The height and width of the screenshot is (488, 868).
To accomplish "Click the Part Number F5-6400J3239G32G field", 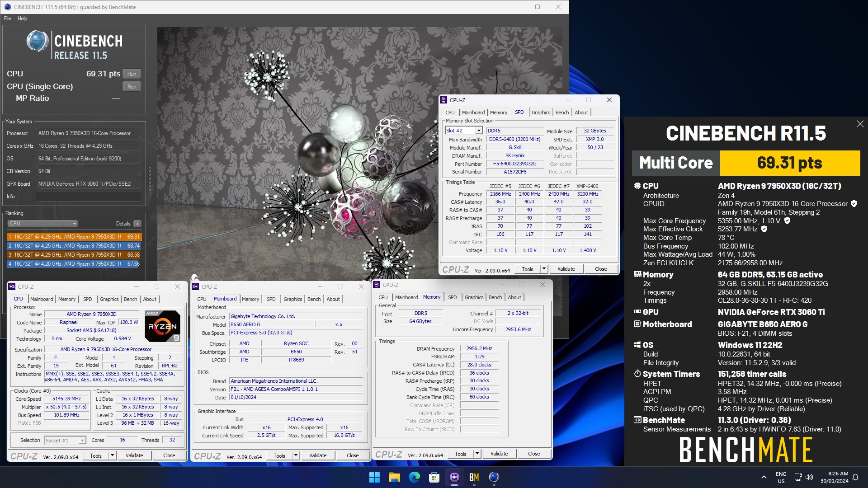I will pyautogui.click(x=514, y=164).
